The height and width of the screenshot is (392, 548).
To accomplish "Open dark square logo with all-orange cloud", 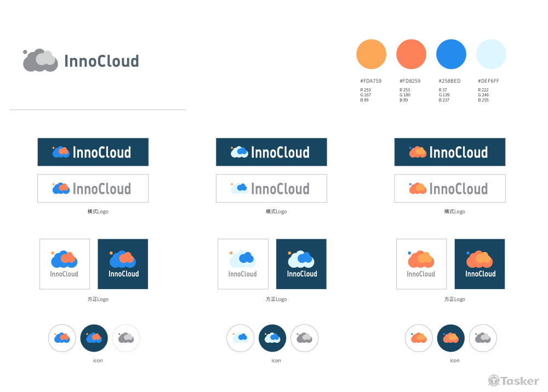I will [x=480, y=264].
